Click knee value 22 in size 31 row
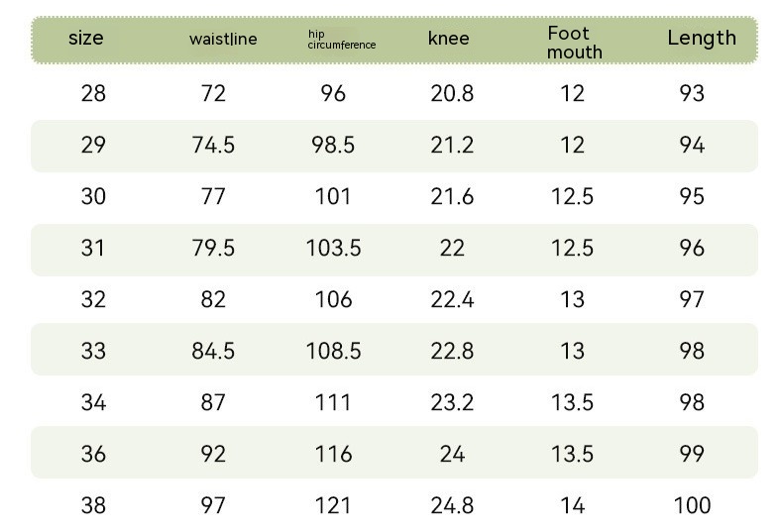Screen dimensions: 783x532 point(452,249)
